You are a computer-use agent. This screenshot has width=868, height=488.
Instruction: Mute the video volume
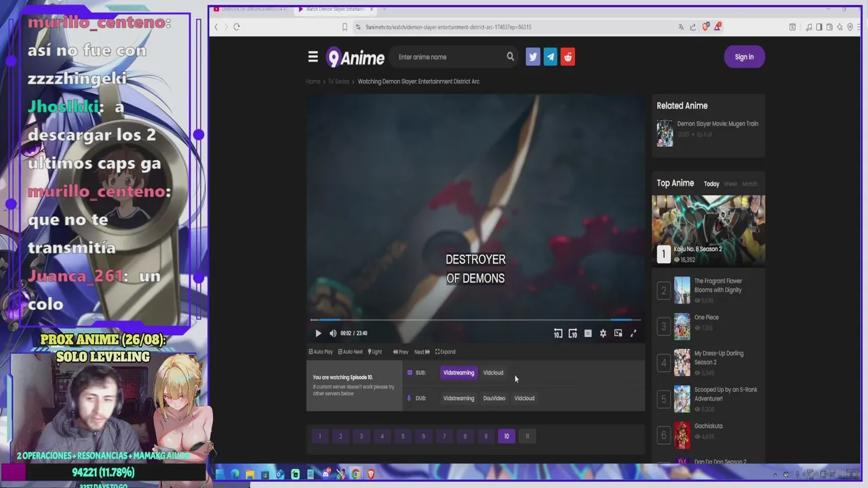(x=333, y=333)
